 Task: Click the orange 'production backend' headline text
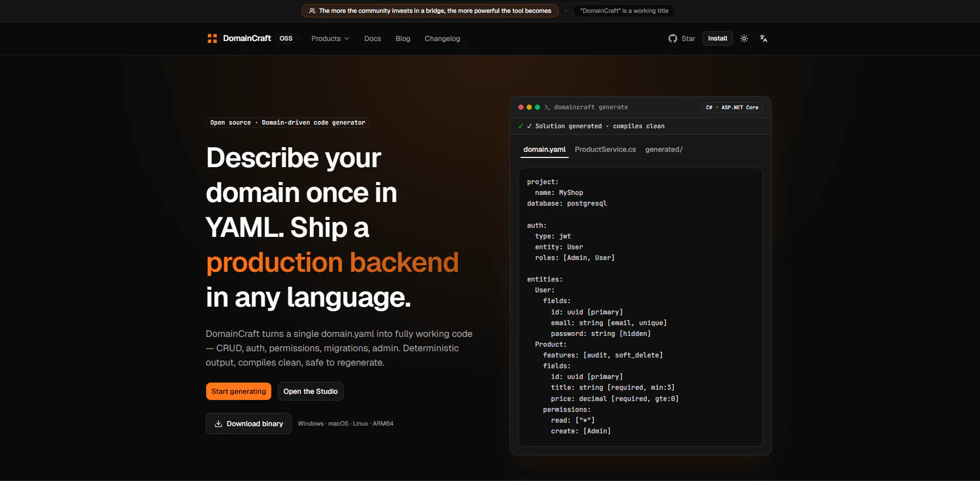pyautogui.click(x=332, y=262)
